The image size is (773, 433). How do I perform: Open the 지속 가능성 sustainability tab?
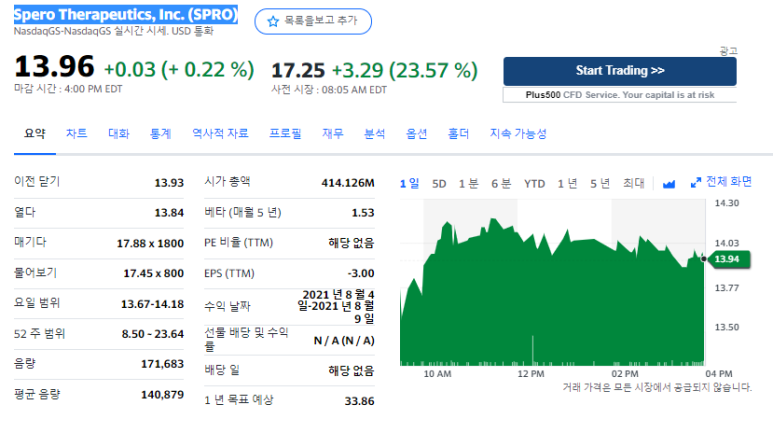click(518, 134)
